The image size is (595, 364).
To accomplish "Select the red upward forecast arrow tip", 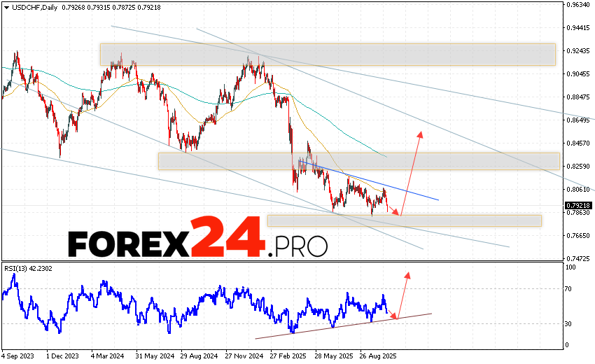I will click(420, 133).
